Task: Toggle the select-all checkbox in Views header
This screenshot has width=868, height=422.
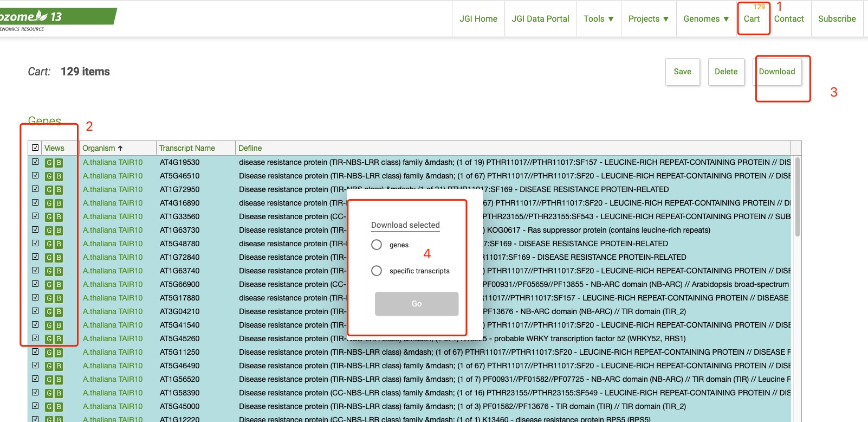Action: pyautogui.click(x=35, y=148)
